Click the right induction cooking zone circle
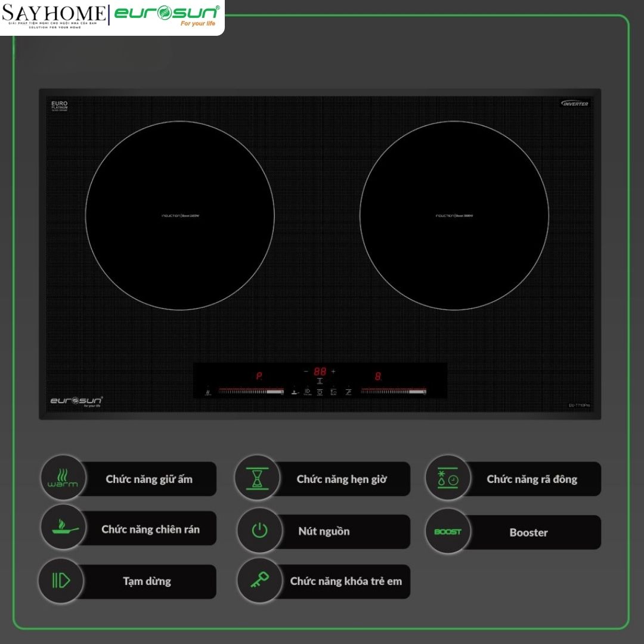This screenshot has height=644, width=644. coord(454,215)
